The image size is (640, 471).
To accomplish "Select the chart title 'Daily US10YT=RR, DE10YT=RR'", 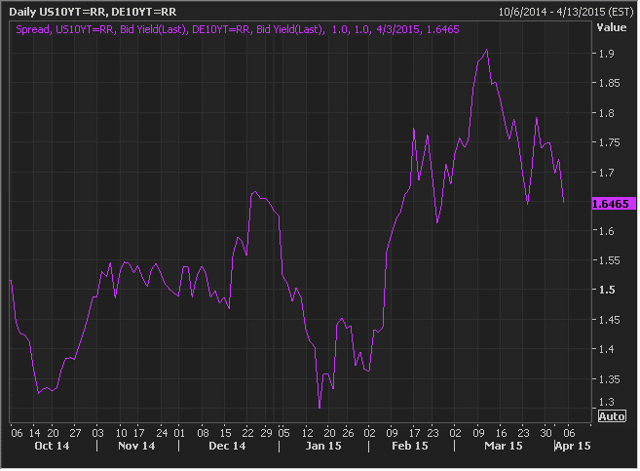I will tap(93, 12).
